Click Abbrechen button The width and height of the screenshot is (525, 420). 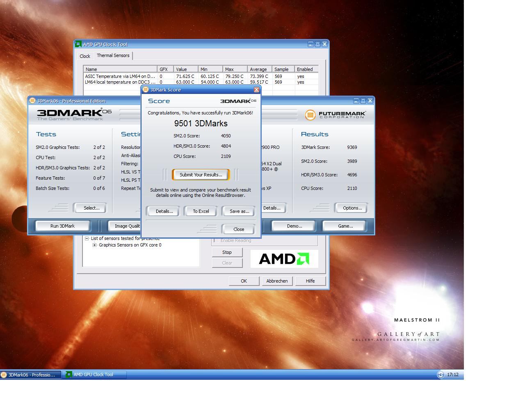click(x=277, y=281)
